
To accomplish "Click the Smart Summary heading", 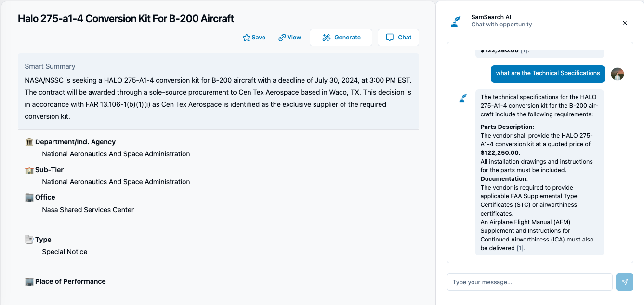I will coord(50,66).
